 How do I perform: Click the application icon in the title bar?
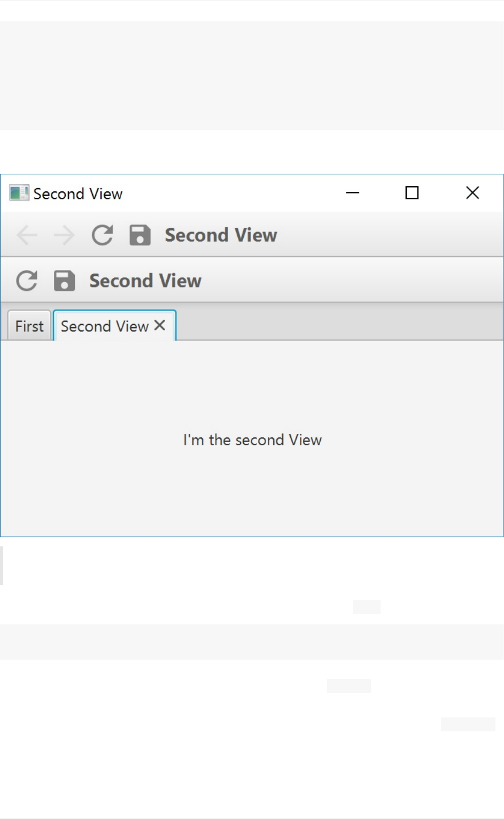pyautogui.click(x=19, y=193)
